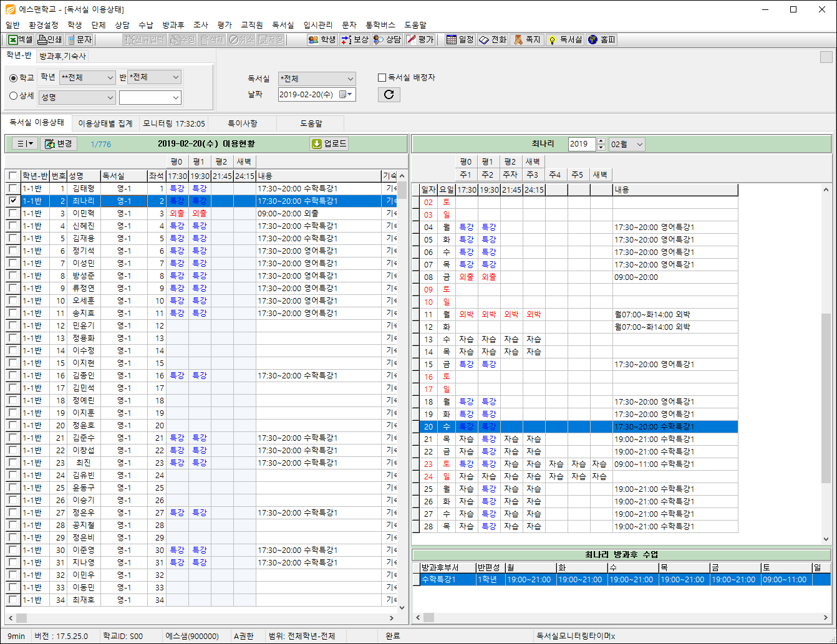Select the student row 정은우
Image resolution: width=837 pixels, height=644 pixels.
pos(201,512)
